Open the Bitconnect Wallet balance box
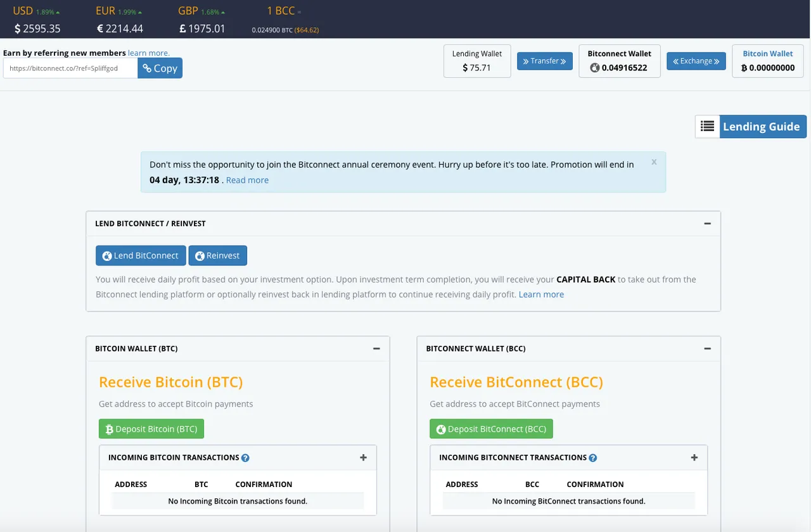The width and height of the screenshot is (811, 532). click(620, 61)
